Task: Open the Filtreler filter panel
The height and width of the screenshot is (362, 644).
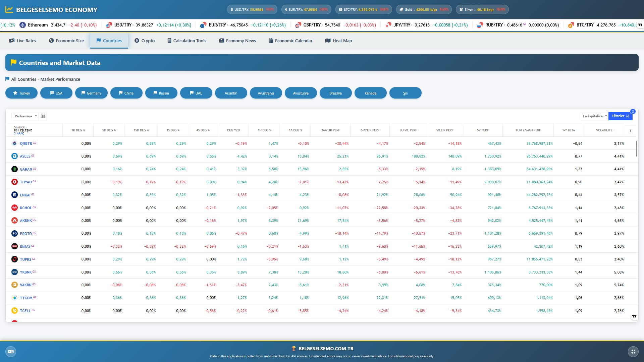Action: coord(620,116)
